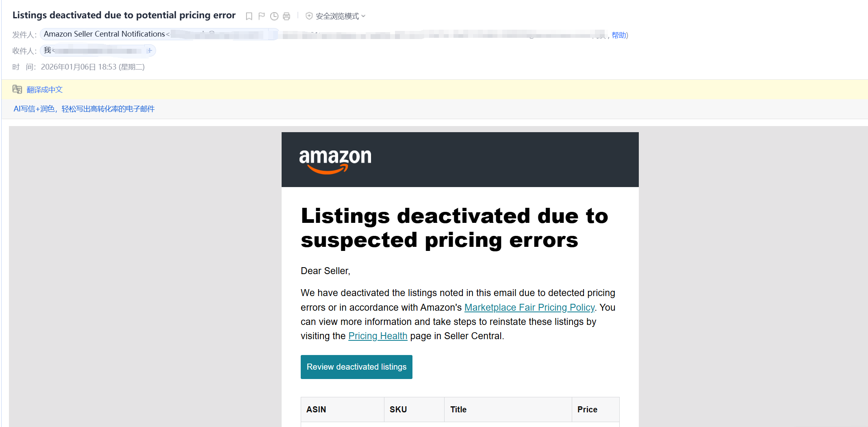Click the ASIN column header

coord(316,410)
